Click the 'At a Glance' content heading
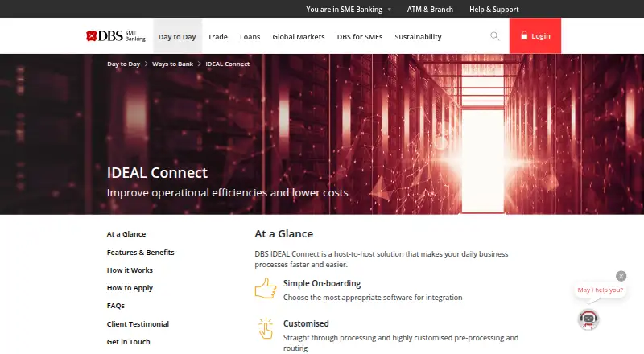 coord(283,233)
